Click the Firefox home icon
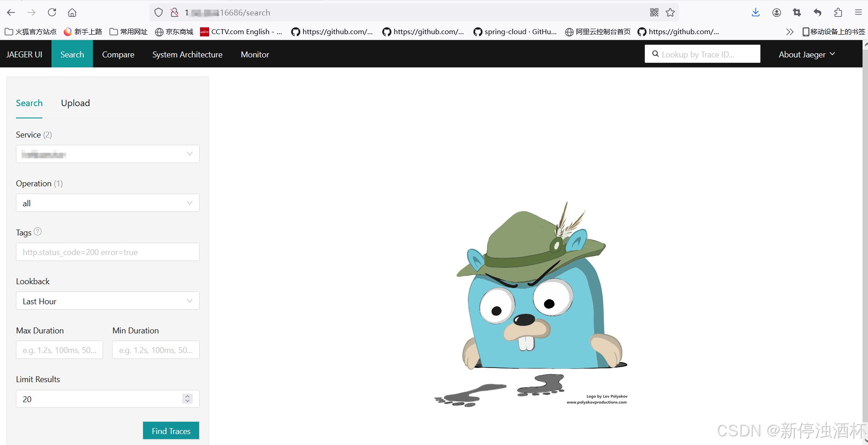 72,12
